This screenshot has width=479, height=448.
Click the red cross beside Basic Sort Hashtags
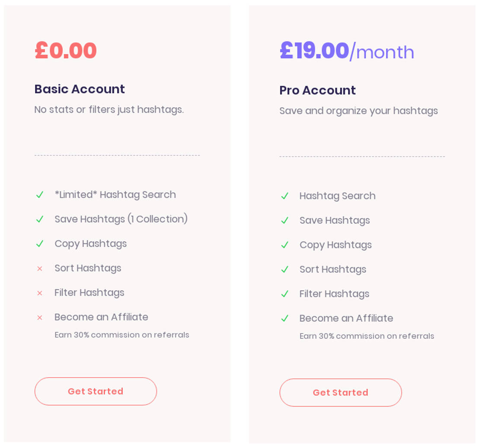point(40,269)
